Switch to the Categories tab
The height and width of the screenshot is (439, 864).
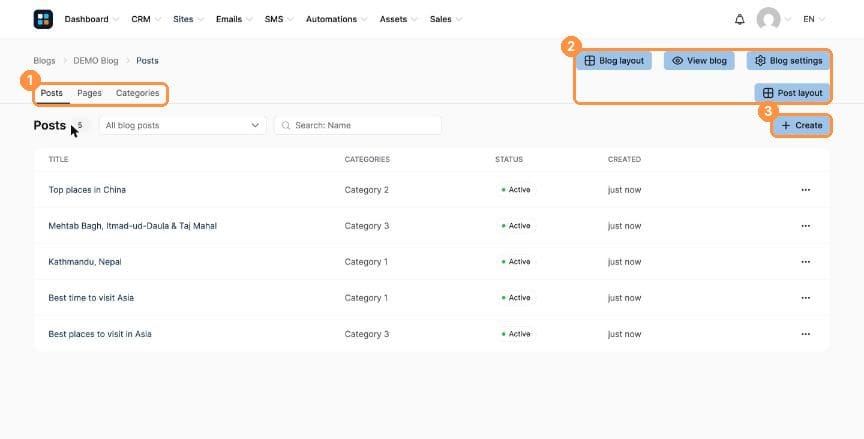137,93
